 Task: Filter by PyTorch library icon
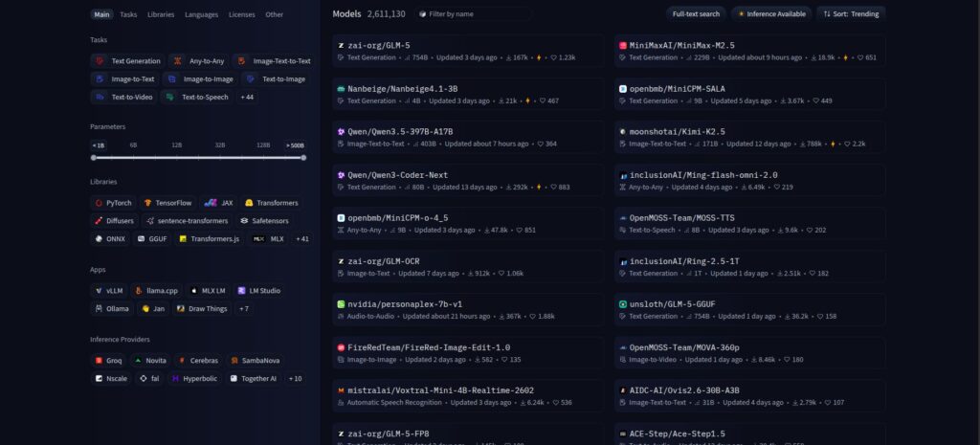coord(99,203)
